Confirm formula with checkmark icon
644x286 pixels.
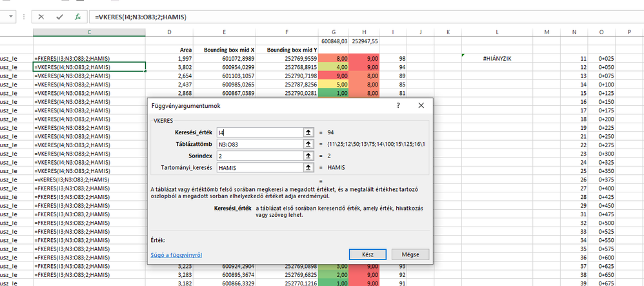tap(60, 17)
